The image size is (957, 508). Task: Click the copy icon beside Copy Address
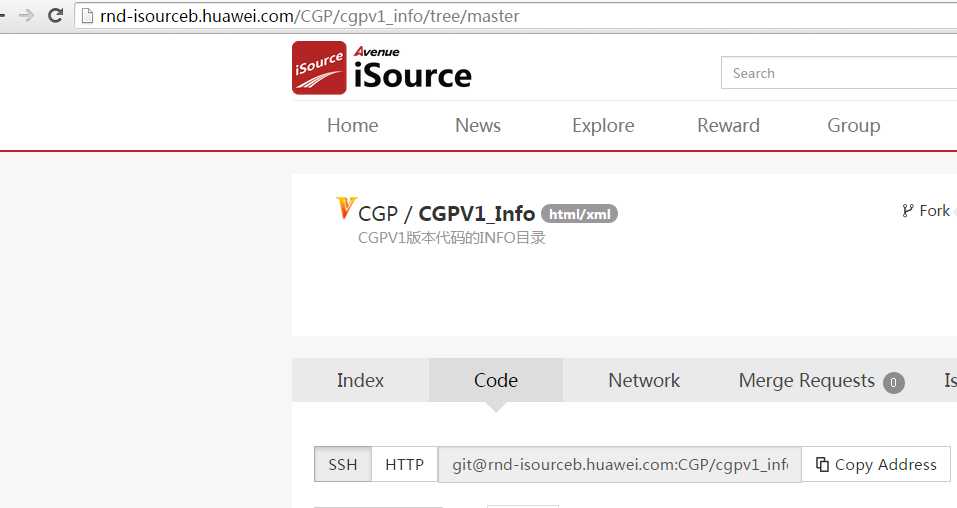822,465
